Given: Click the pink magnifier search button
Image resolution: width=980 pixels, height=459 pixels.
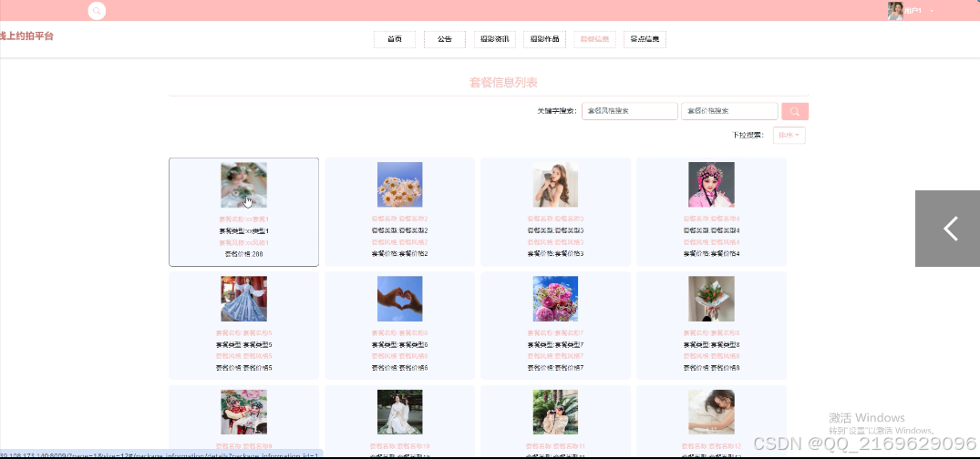Looking at the screenshot, I should (x=794, y=111).
